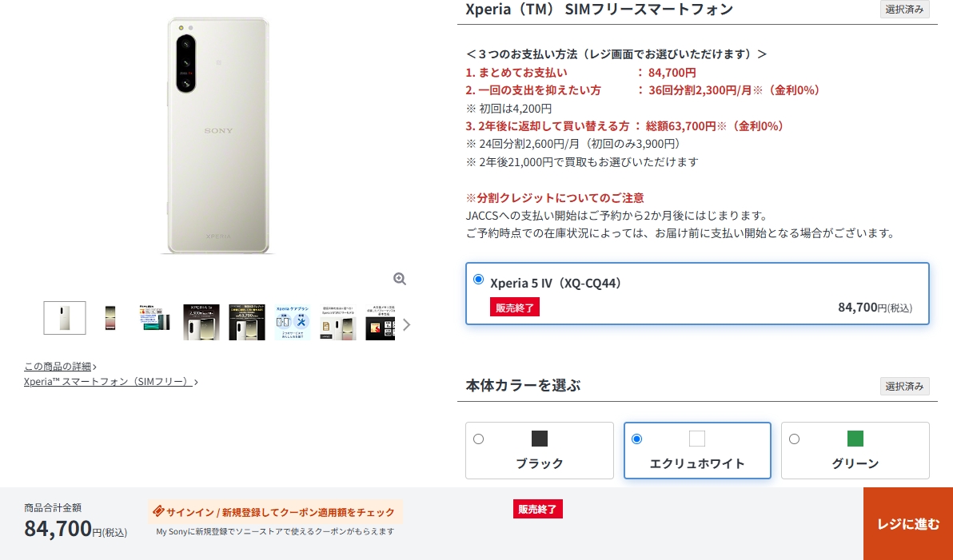The height and width of the screenshot is (560, 953).
Task: Click the green color swatch square
Action: point(855,439)
